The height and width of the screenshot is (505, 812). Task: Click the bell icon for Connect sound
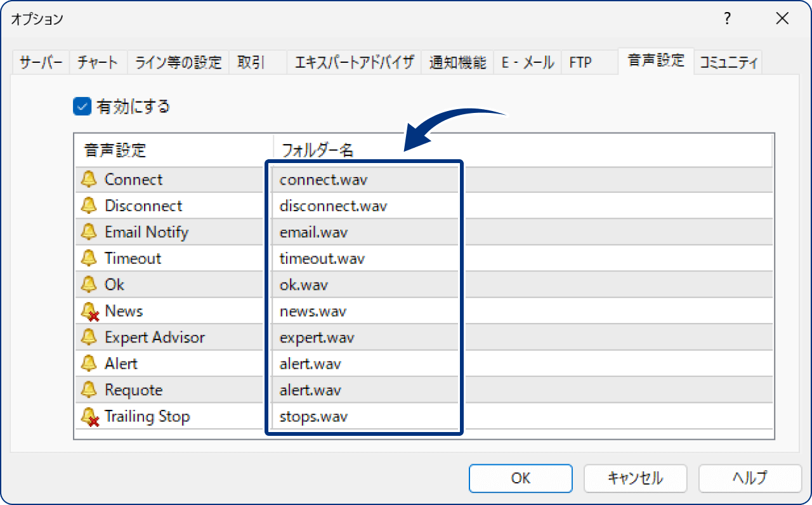pos(89,179)
